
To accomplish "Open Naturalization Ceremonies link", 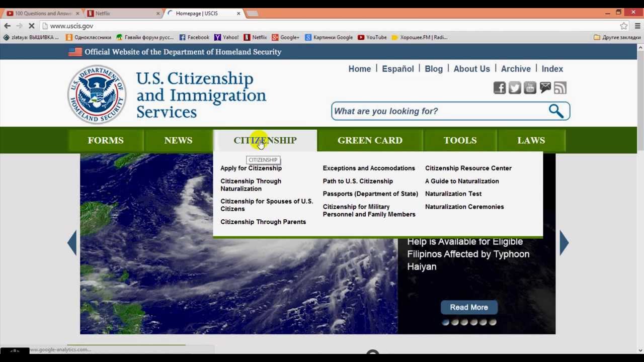I will tap(464, 207).
